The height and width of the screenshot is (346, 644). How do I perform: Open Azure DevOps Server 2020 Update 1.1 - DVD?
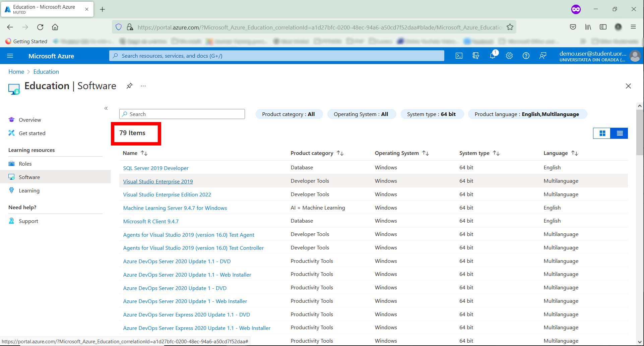[177, 261]
